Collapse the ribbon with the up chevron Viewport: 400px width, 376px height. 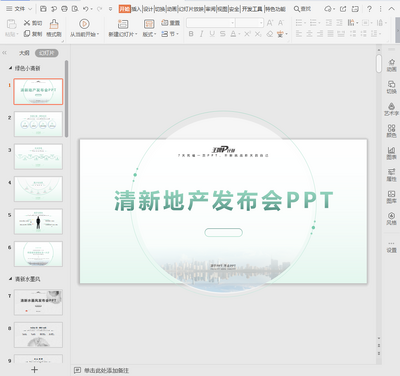pyautogui.click(x=391, y=9)
